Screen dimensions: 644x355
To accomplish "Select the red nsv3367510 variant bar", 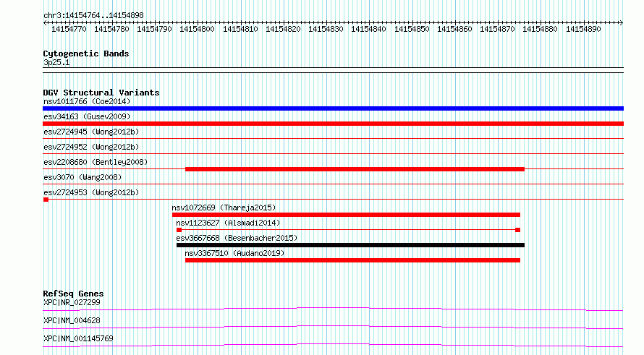I will coord(353,260).
